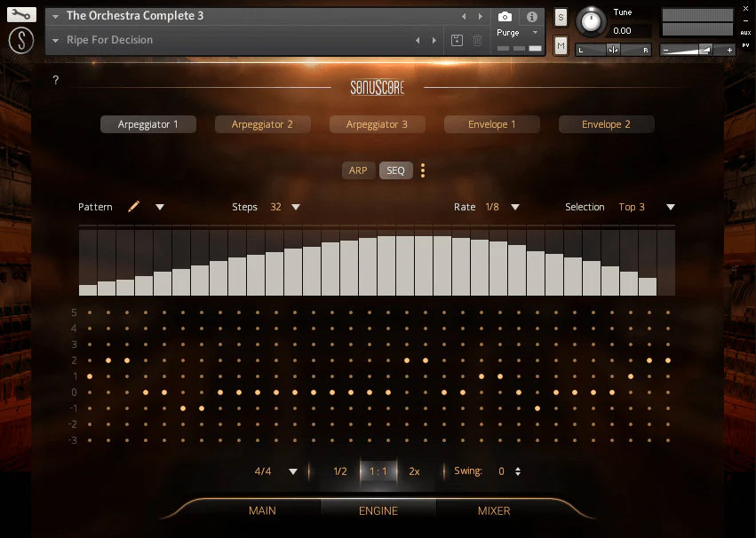Solo the instrument with the S button
The height and width of the screenshot is (538, 756).
561,18
